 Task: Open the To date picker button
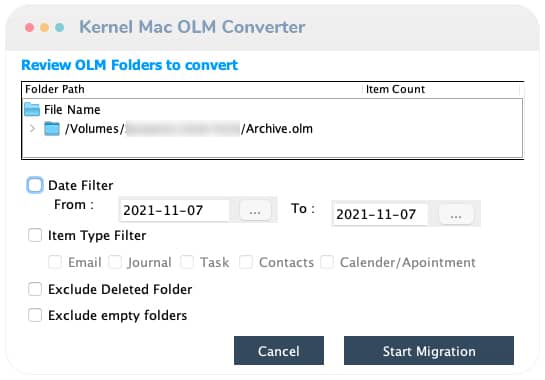click(x=456, y=215)
